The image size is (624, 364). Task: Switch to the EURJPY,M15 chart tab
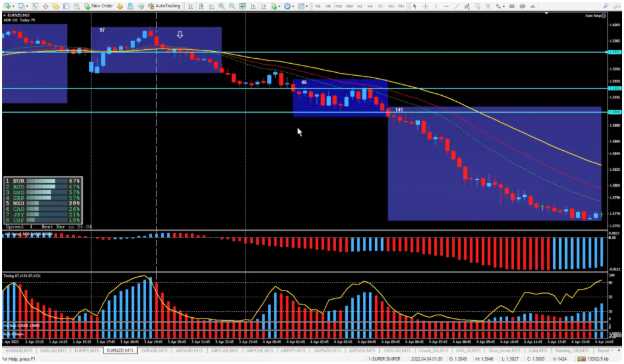86,350
